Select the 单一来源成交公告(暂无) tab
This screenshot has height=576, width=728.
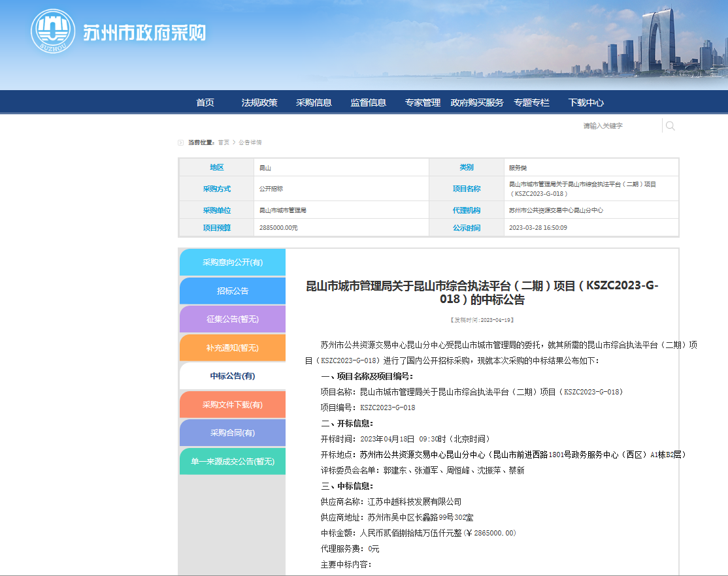(x=233, y=461)
